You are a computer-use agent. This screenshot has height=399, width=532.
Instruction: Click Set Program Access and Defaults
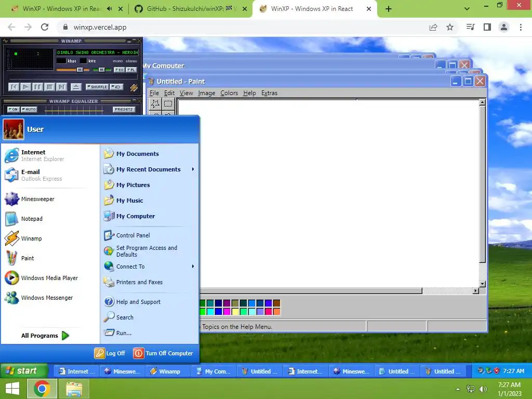[150, 251]
